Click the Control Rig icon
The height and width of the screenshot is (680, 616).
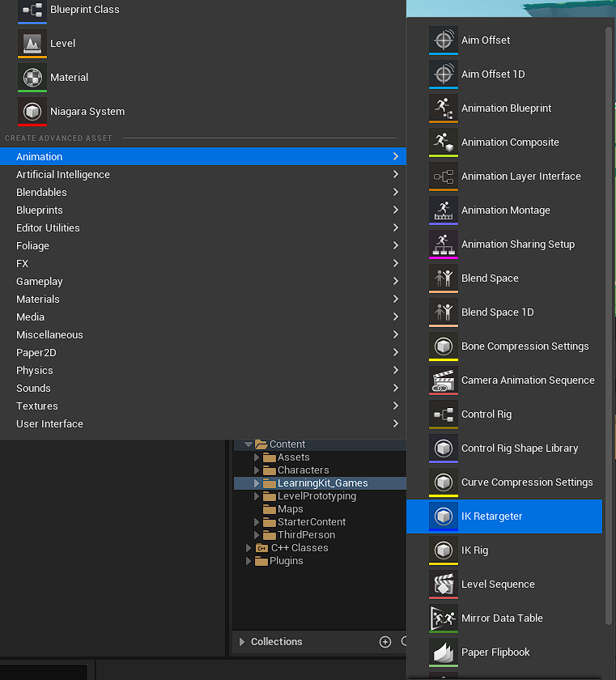pyautogui.click(x=443, y=414)
